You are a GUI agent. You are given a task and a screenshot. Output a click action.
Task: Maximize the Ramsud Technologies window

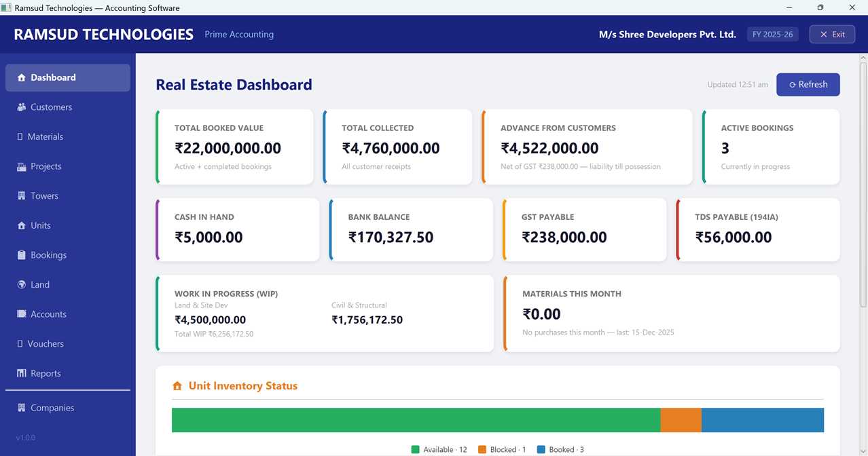pyautogui.click(x=820, y=7)
